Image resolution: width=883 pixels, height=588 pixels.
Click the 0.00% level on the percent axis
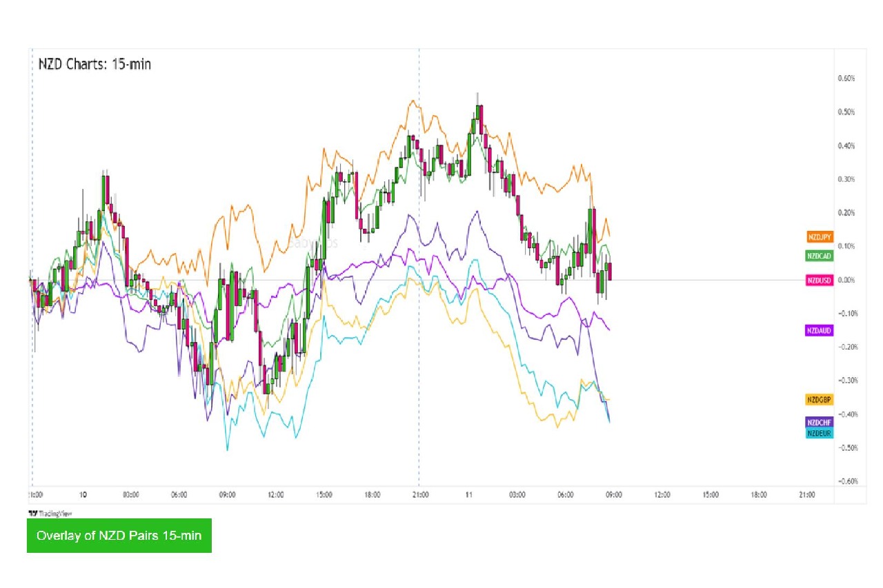(846, 280)
